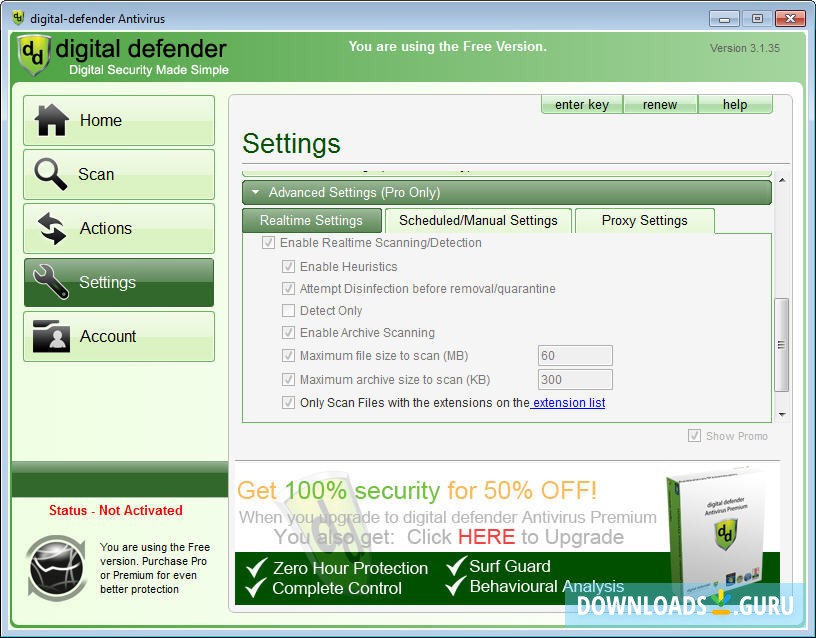Image resolution: width=816 pixels, height=638 pixels.
Task: Close the digital-defender Antivirus window
Action: point(790,19)
